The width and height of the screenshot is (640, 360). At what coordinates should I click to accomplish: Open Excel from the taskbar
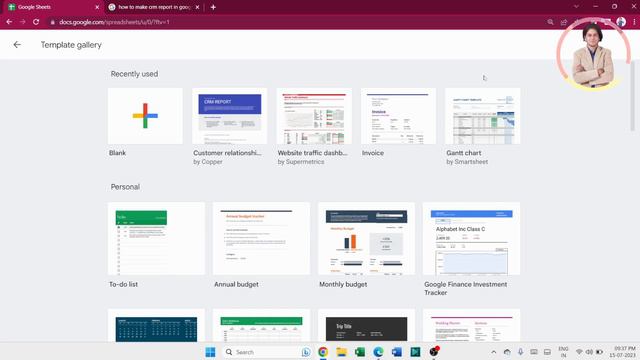pyautogui.click(x=360, y=352)
